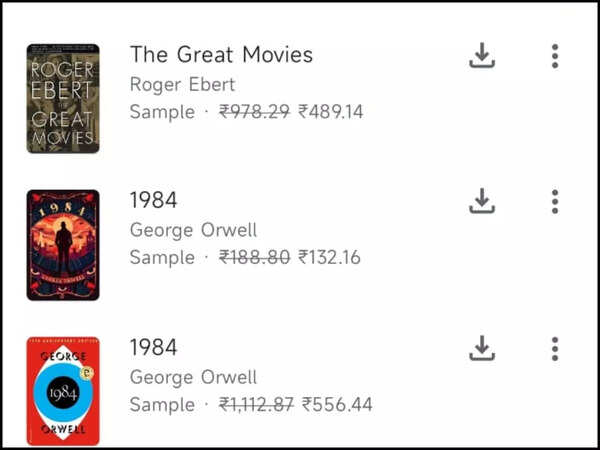
Task: Open three-dot menu for ₹132.16 1984 edition
Action: pyautogui.click(x=555, y=202)
